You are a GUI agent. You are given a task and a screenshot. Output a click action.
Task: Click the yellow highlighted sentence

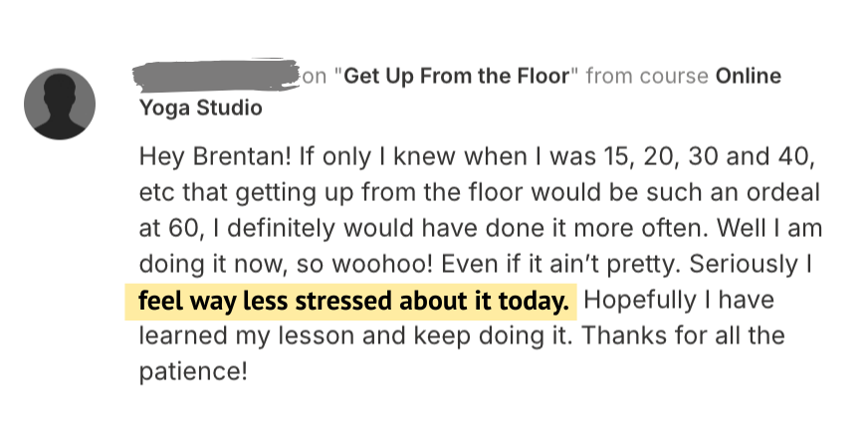point(355,300)
